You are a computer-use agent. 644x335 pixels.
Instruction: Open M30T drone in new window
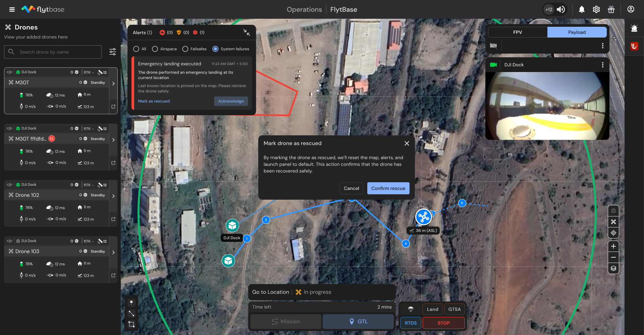tap(113, 107)
